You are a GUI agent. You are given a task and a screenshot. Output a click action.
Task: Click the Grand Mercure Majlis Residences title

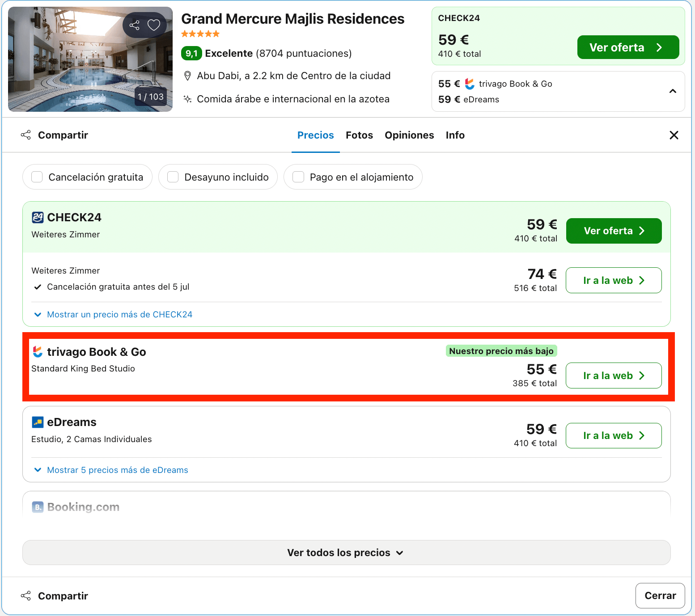[293, 19]
